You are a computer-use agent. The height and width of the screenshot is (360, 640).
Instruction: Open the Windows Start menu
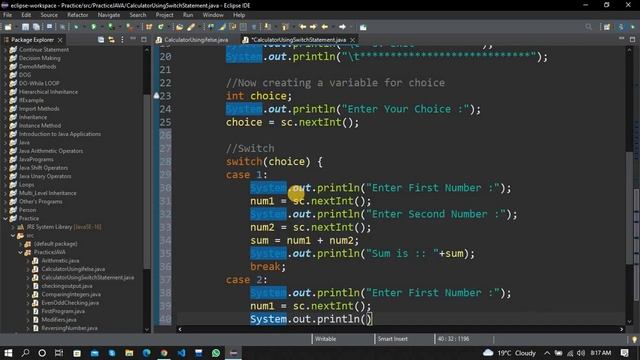8,353
